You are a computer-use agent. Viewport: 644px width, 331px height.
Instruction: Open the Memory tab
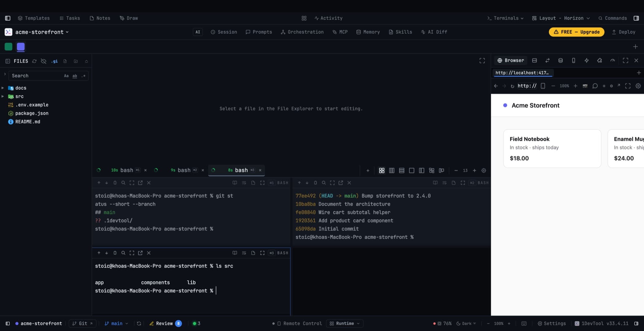[368, 32]
